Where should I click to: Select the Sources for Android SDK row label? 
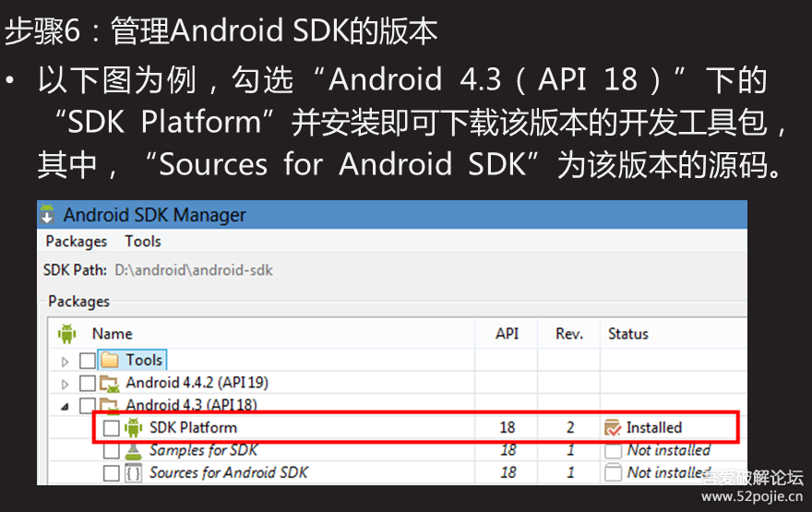(229, 472)
